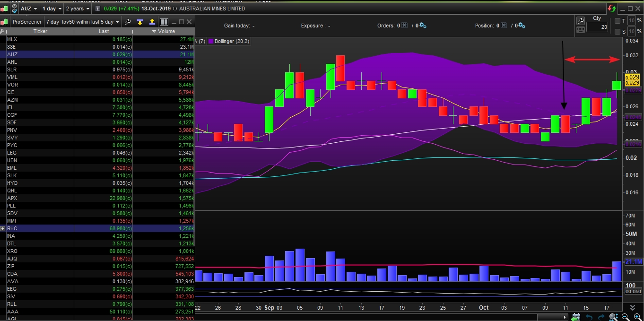Image resolution: width=644 pixels, height=321 pixels.
Task: Click the gears icon next to Position
Action: click(522, 26)
